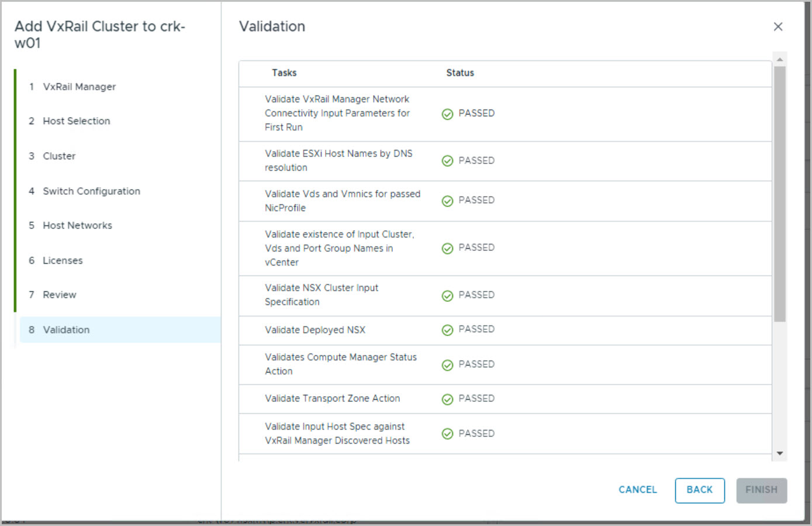
Task: Go to the VxRail Manager step
Action: pos(79,87)
